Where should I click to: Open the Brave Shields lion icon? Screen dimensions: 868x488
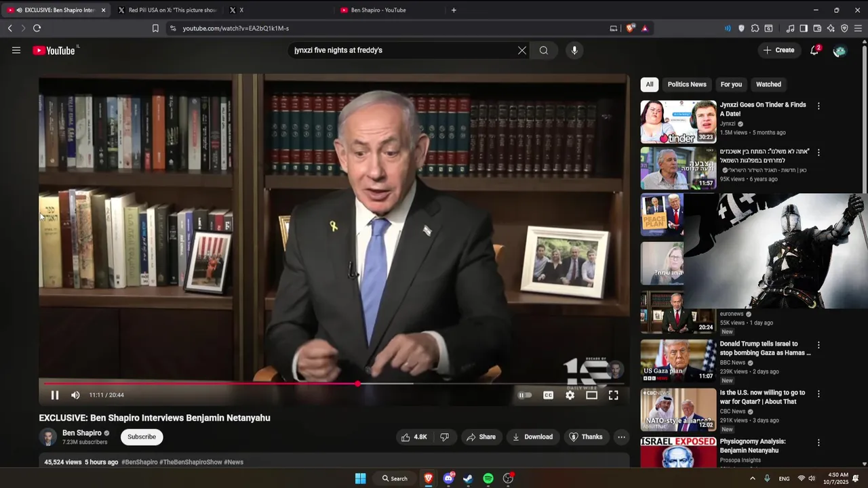pyautogui.click(x=630, y=28)
